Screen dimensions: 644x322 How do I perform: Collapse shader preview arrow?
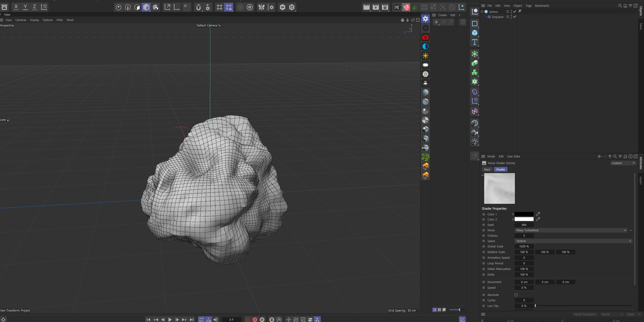point(483,175)
